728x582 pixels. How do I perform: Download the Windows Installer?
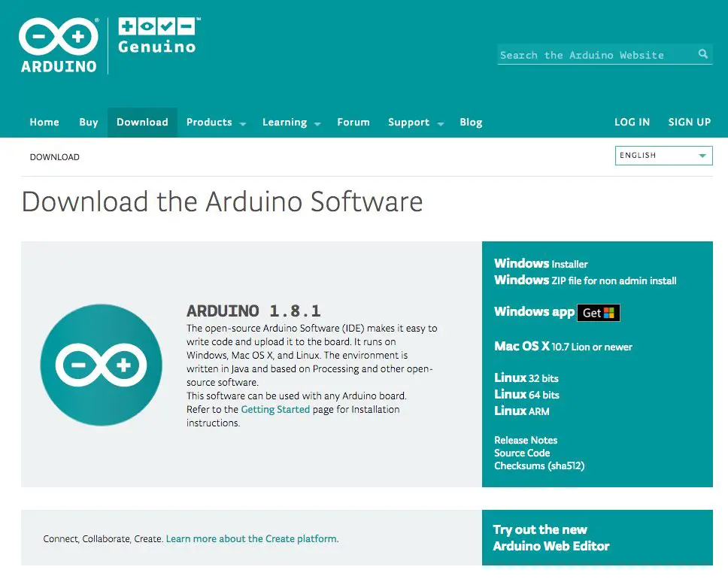pos(541,264)
